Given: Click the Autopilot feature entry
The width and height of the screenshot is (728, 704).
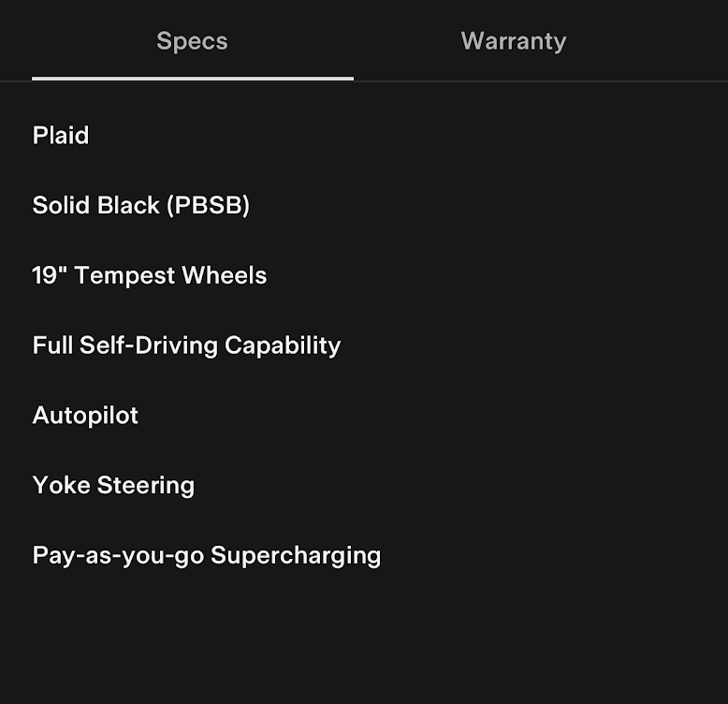Looking at the screenshot, I should coord(85,416).
